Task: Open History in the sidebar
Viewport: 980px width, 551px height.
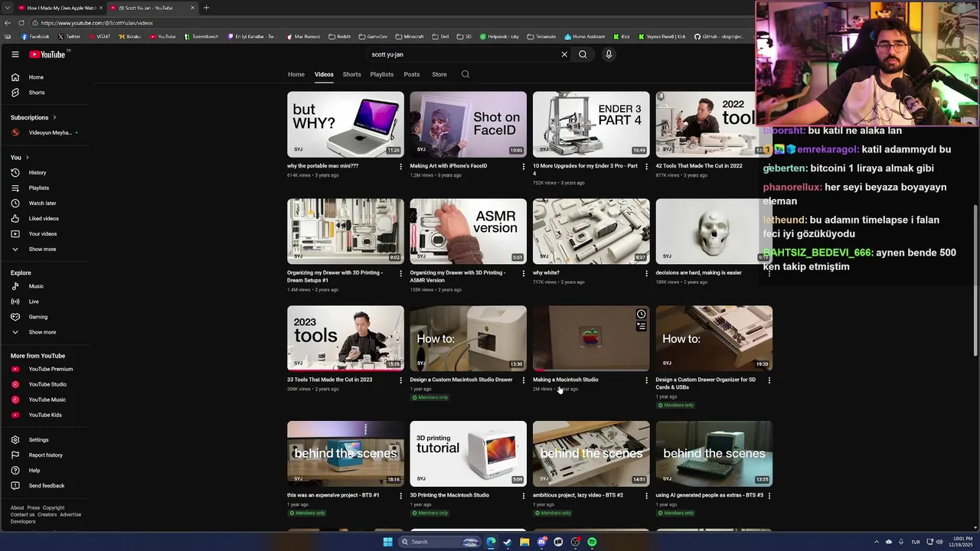Action: 46,173
